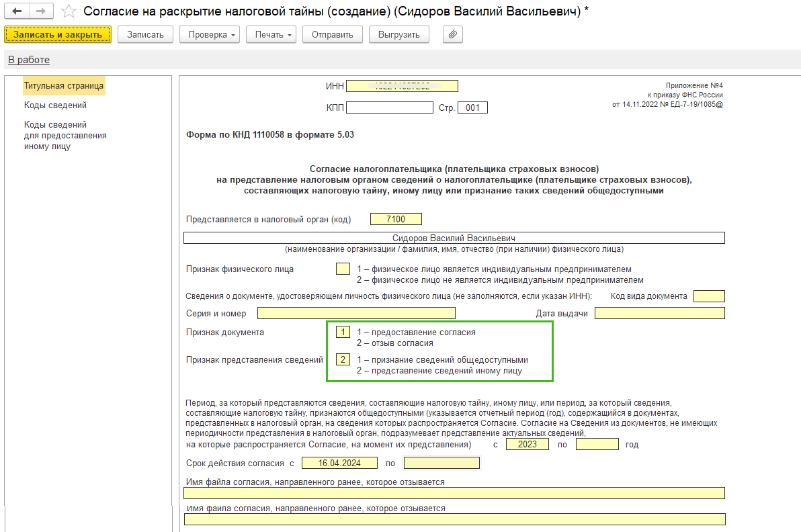This screenshot has height=532, width=801.
Task: Click the consent start date 16.04.2024 field
Action: point(340,463)
